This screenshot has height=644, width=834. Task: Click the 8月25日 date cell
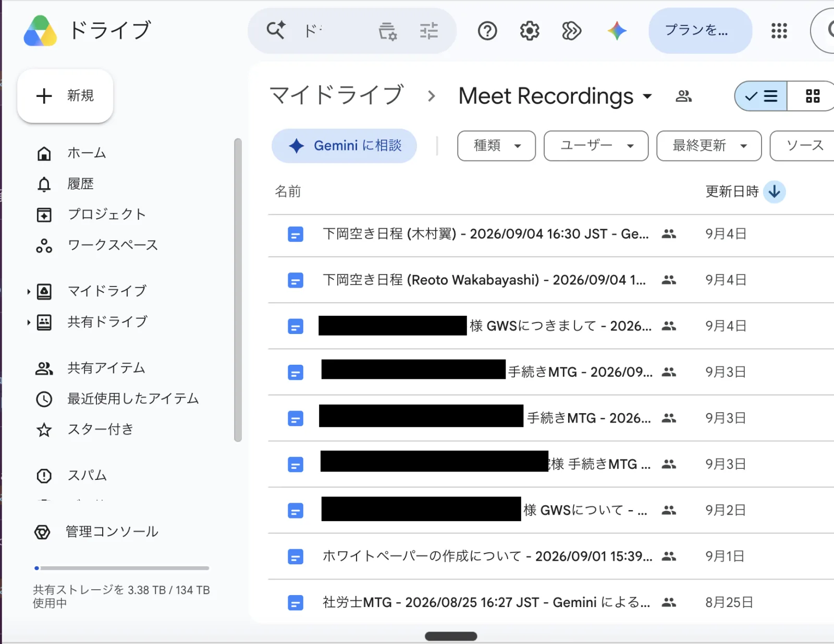click(729, 603)
